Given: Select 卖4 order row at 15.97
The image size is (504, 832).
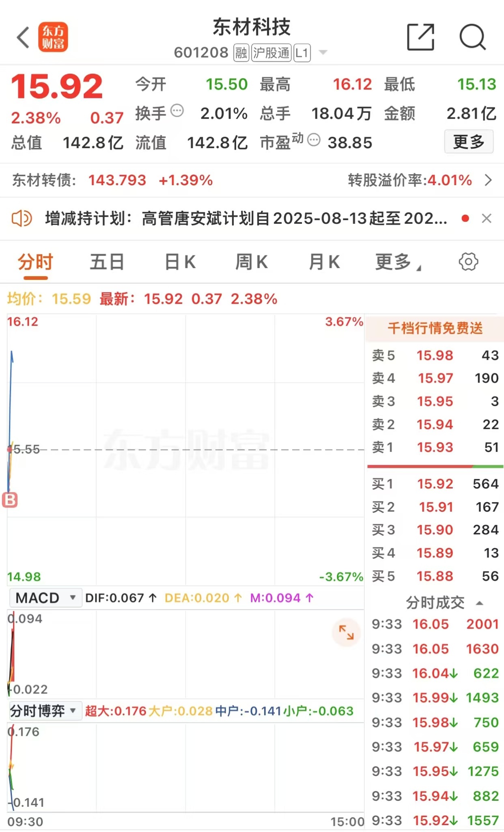Looking at the screenshot, I should tap(435, 378).
